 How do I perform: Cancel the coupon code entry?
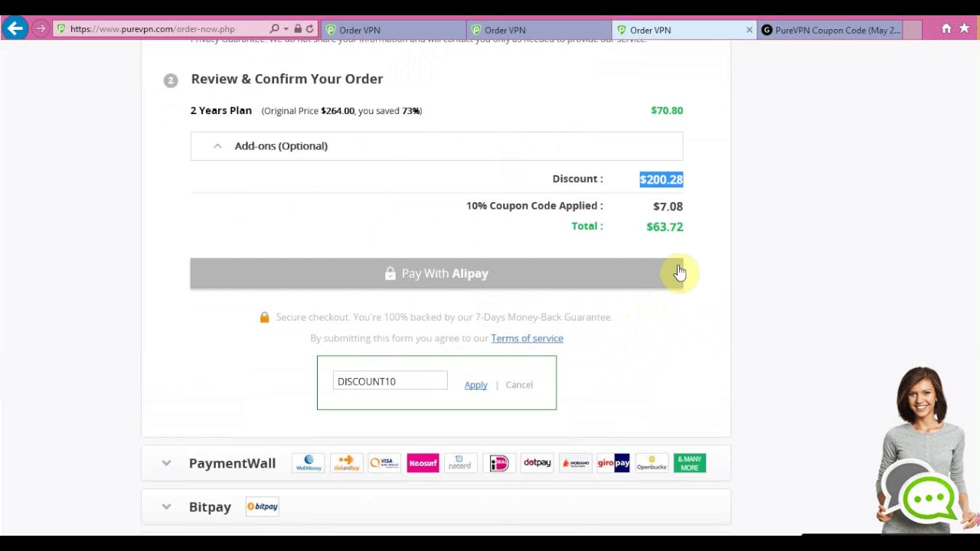519,385
